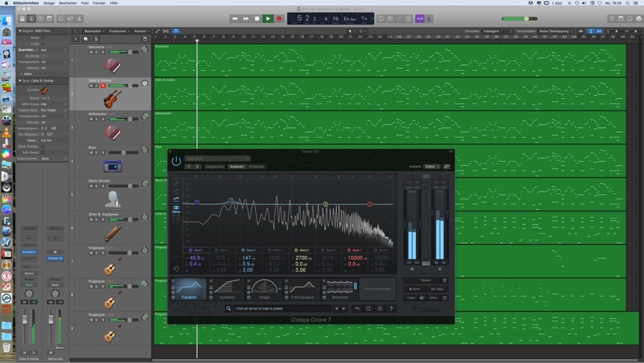Collapse the Region MIDI Thru inspector section
644x363 pixels.
(x=20, y=31)
